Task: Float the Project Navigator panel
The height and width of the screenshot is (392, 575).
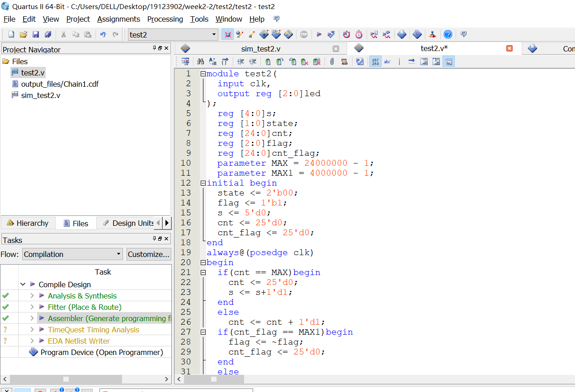Action: tap(160, 48)
